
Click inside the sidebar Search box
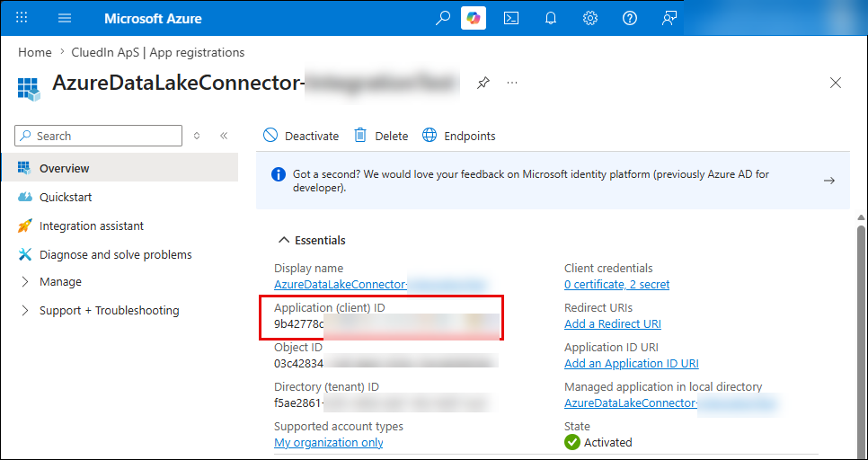[x=99, y=136]
